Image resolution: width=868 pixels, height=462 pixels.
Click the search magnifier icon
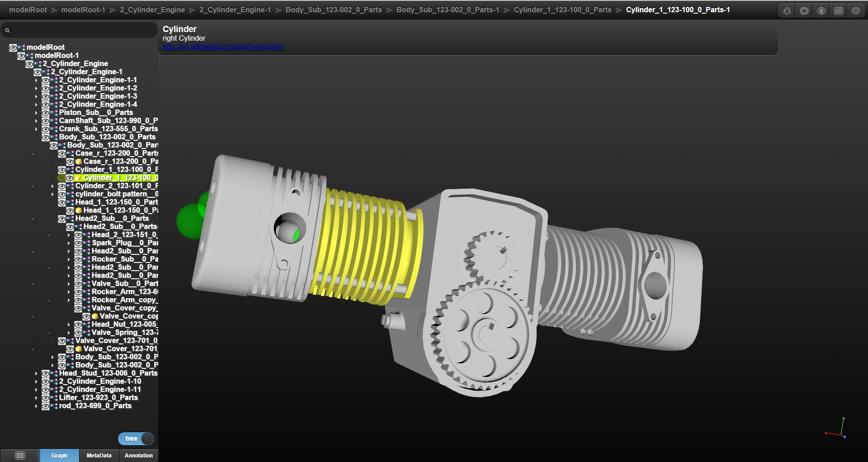[x=7, y=30]
